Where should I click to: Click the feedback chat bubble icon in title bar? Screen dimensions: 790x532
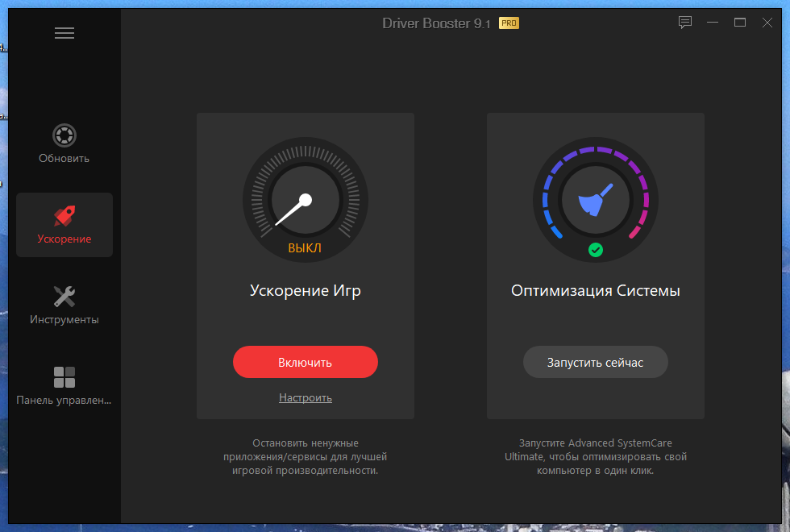(685, 22)
